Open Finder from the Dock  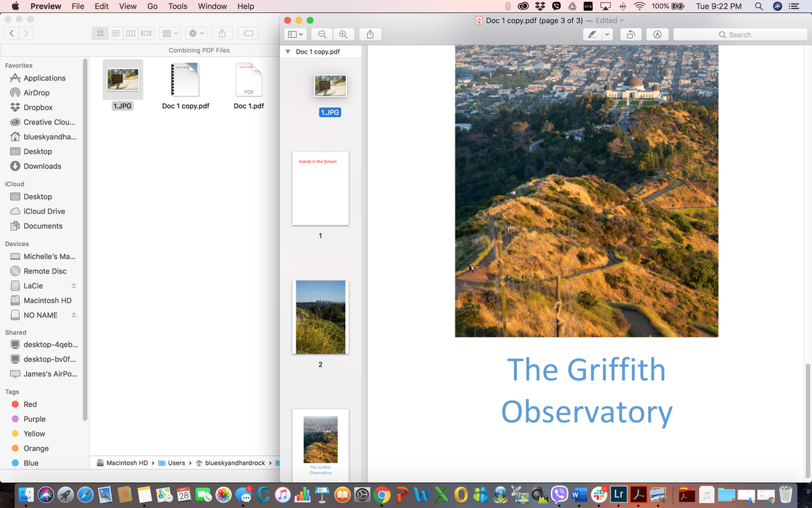(x=26, y=495)
